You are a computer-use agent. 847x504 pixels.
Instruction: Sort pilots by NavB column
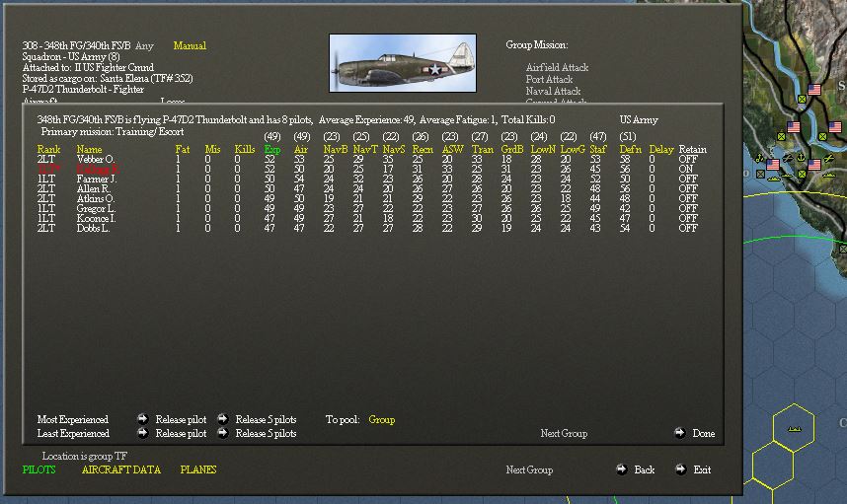(336, 149)
